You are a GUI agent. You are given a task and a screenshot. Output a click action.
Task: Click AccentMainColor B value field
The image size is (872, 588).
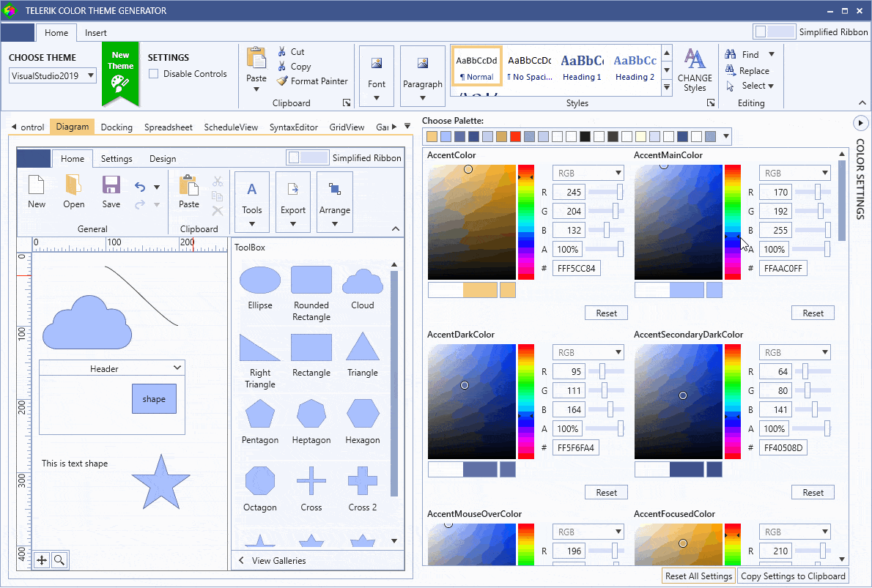[x=775, y=230]
